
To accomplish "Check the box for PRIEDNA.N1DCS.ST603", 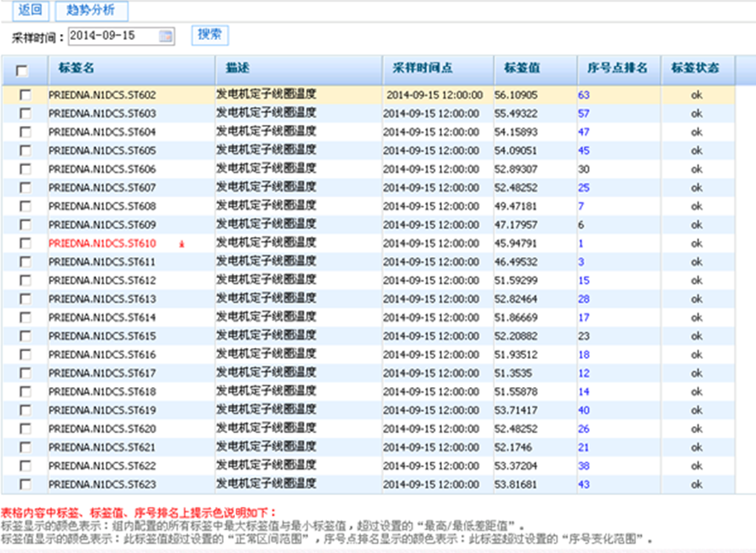I will pyautogui.click(x=25, y=113).
